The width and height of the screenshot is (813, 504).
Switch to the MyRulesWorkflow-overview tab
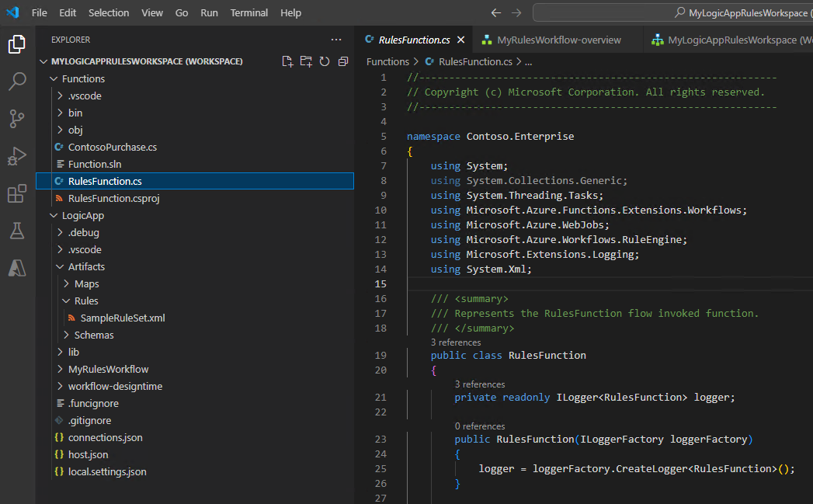558,40
